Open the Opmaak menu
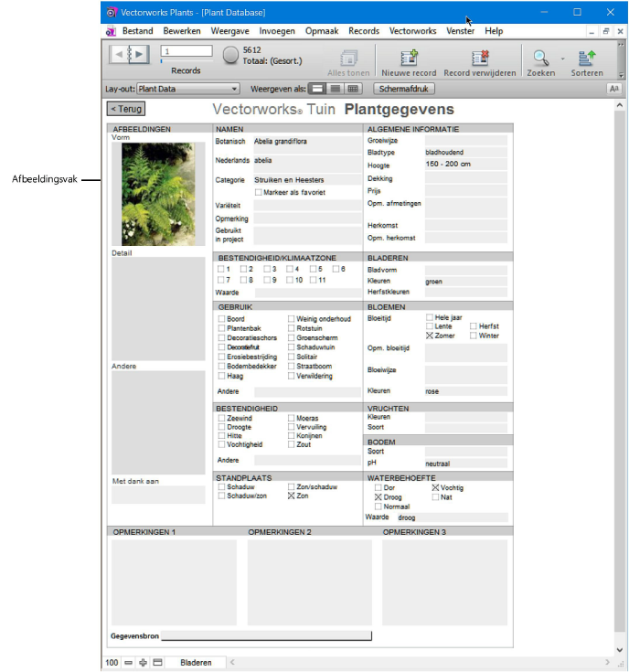This screenshot has height=672, width=629. (322, 31)
